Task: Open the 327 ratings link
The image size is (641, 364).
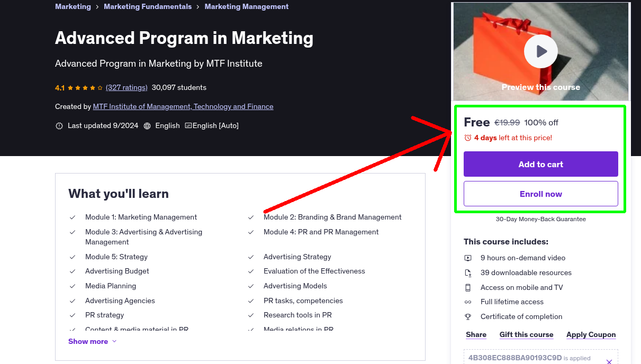Action: (x=127, y=88)
